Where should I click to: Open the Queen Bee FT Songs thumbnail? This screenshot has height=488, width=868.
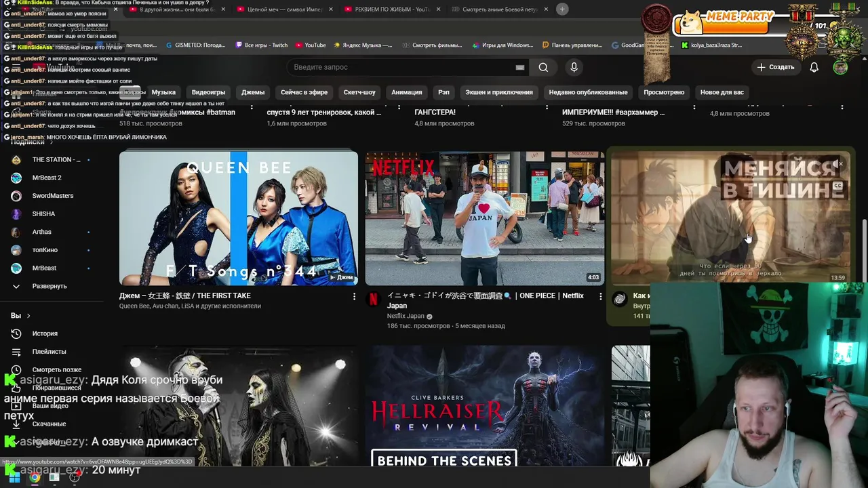tap(239, 218)
